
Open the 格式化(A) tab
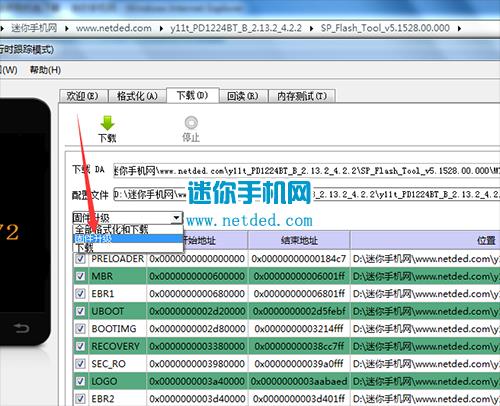pos(137,96)
